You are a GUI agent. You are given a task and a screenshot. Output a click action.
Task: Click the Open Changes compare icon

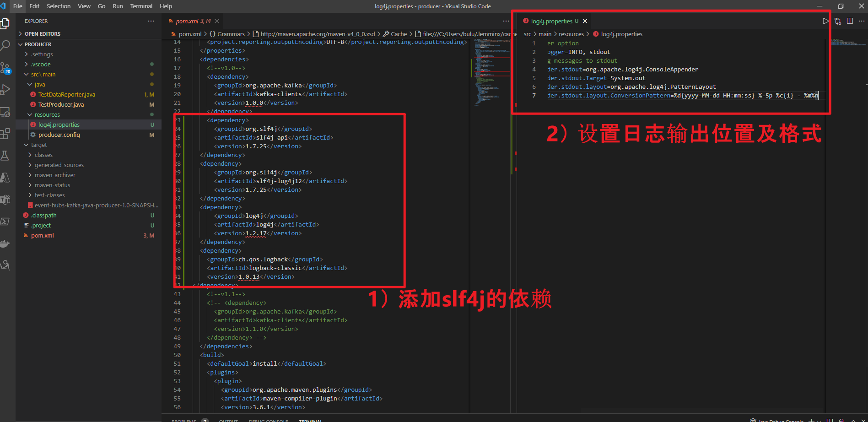837,21
